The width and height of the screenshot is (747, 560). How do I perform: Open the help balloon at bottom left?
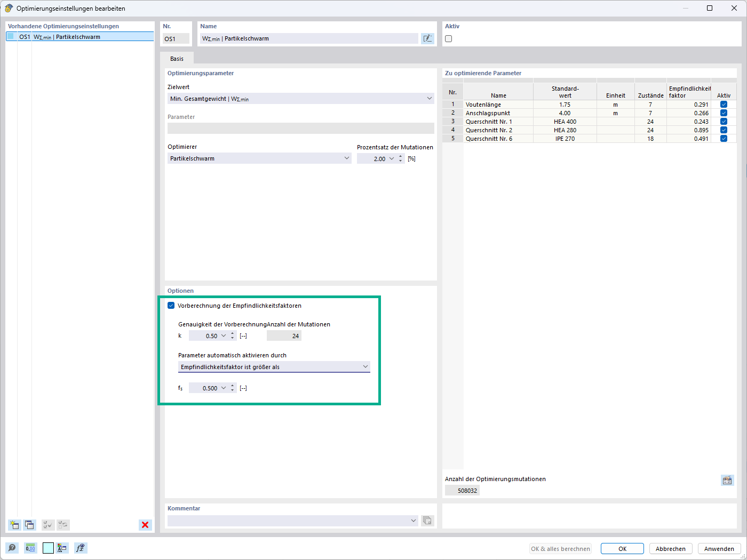[11, 548]
